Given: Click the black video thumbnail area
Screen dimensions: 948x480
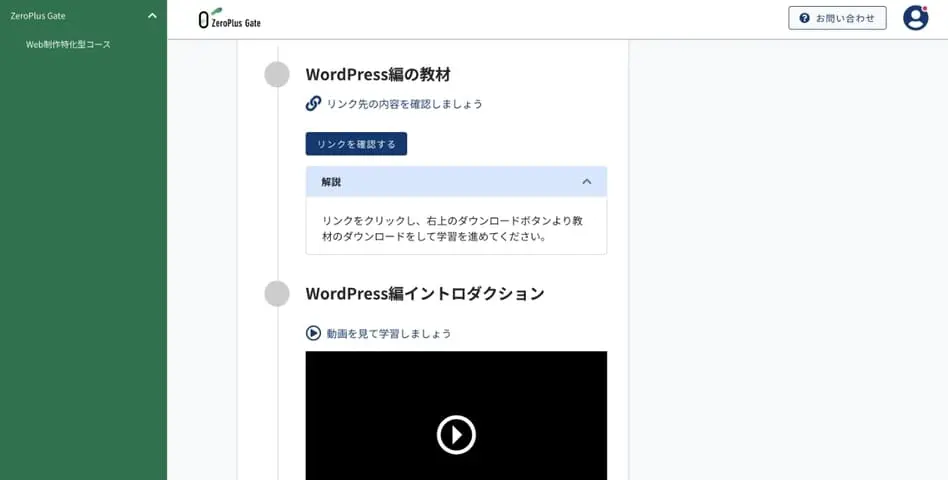Looking at the screenshot, I should point(456,415).
